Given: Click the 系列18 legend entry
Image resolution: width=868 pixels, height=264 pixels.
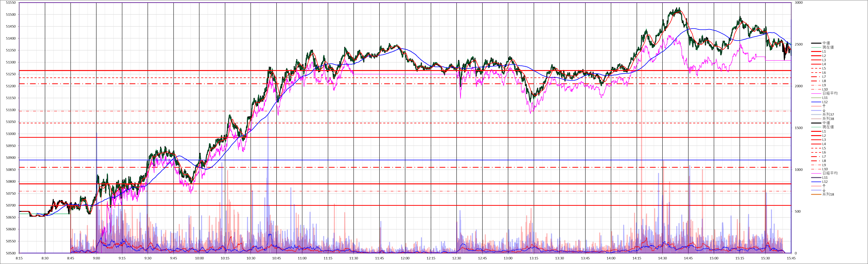Looking at the screenshot, I should click(x=828, y=194).
